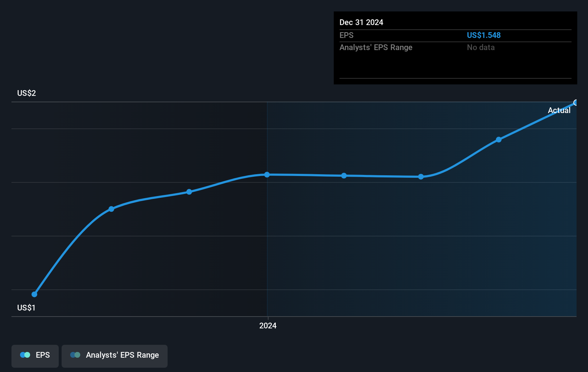Click the Analysts' EPS Range tooltip row label
588x372 pixels.
pyautogui.click(x=376, y=48)
